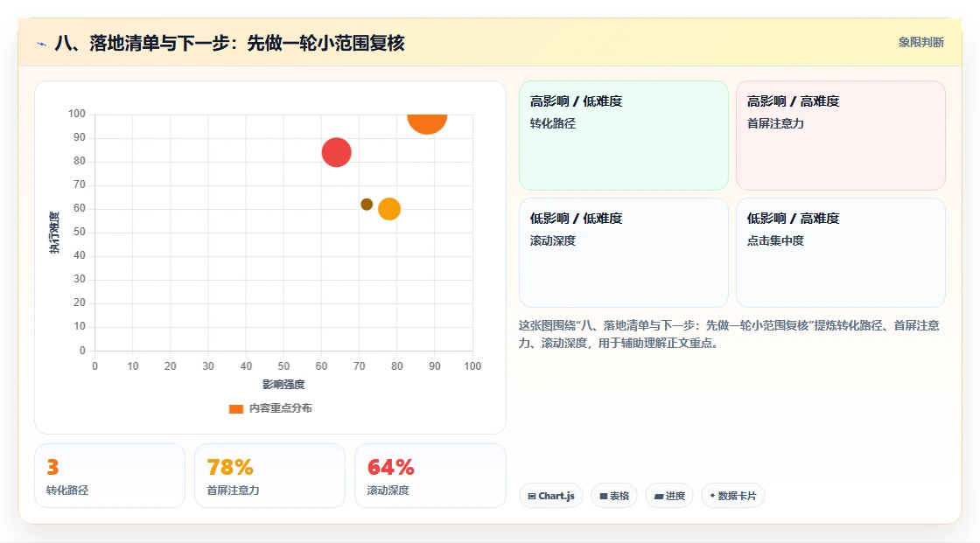Click the 影响强度 x-axis title
980x543 pixels.
click(283, 384)
